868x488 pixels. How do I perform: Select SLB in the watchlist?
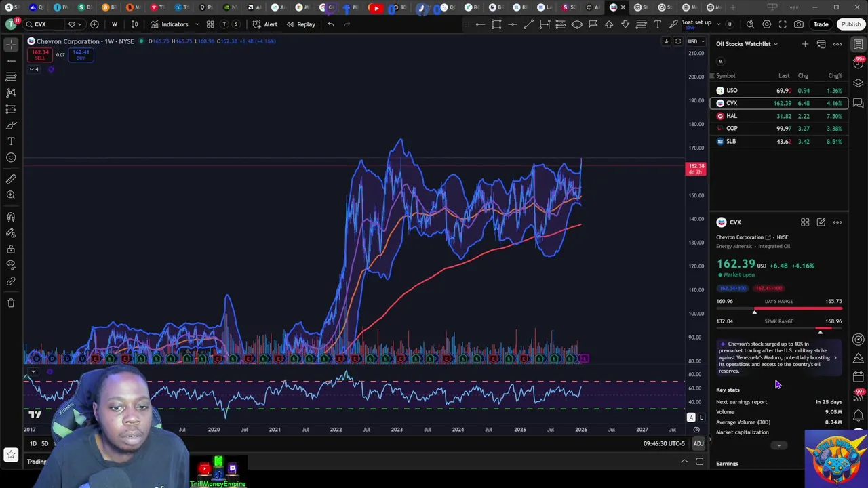pyautogui.click(x=779, y=142)
